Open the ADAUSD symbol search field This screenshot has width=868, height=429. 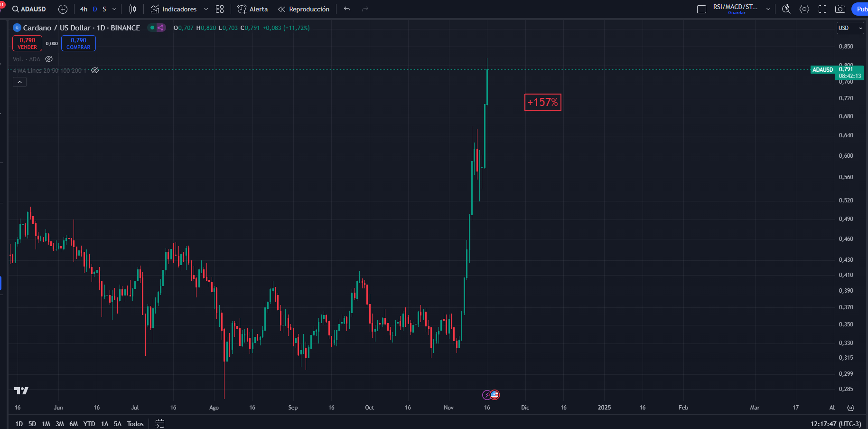coord(29,9)
